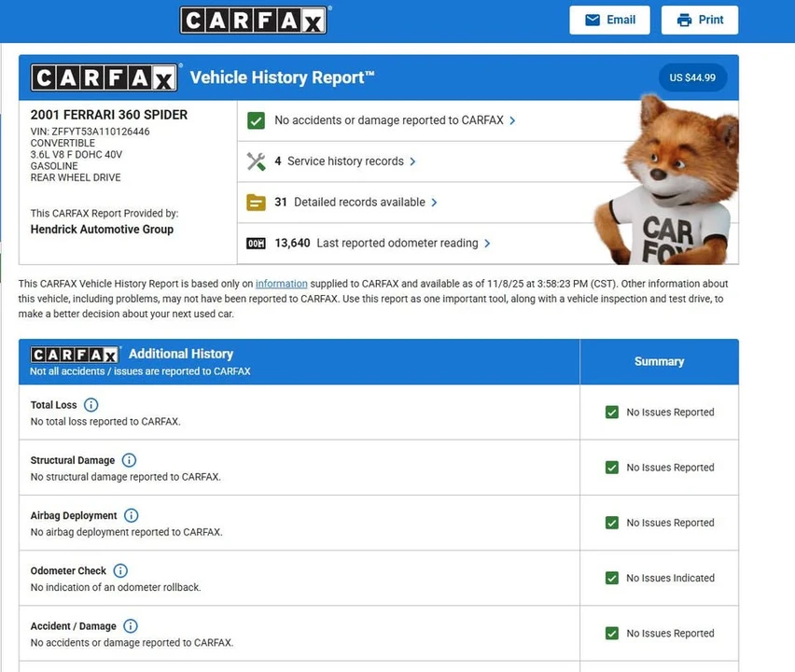The image size is (795, 672).
Task: Open the Total Loss info icon
Action: [91, 405]
